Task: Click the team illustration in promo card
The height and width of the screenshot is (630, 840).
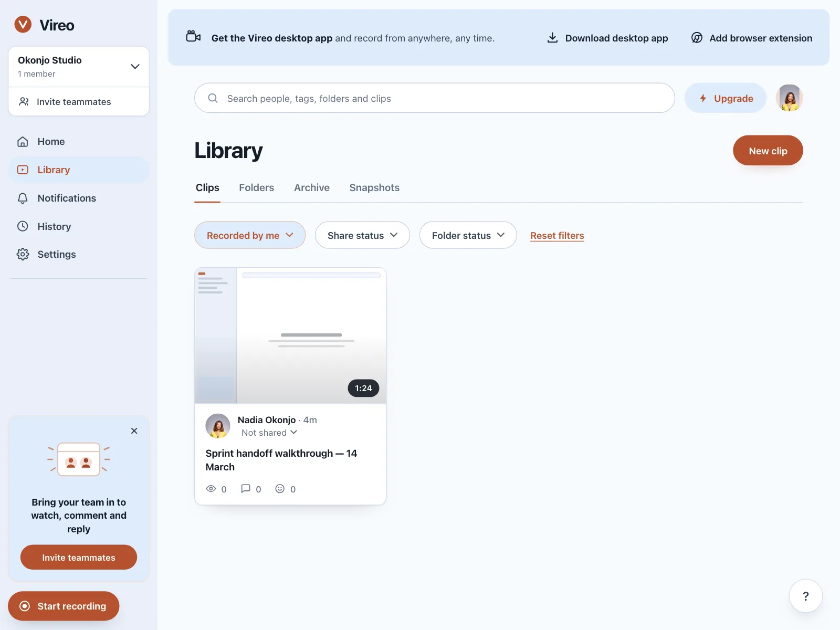Action: click(79, 459)
